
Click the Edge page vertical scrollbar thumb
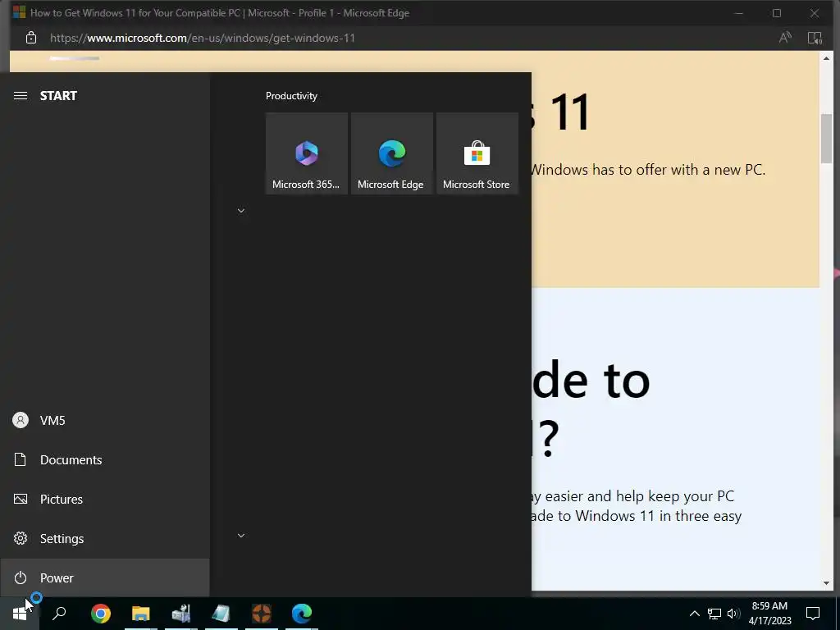tap(826, 138)
